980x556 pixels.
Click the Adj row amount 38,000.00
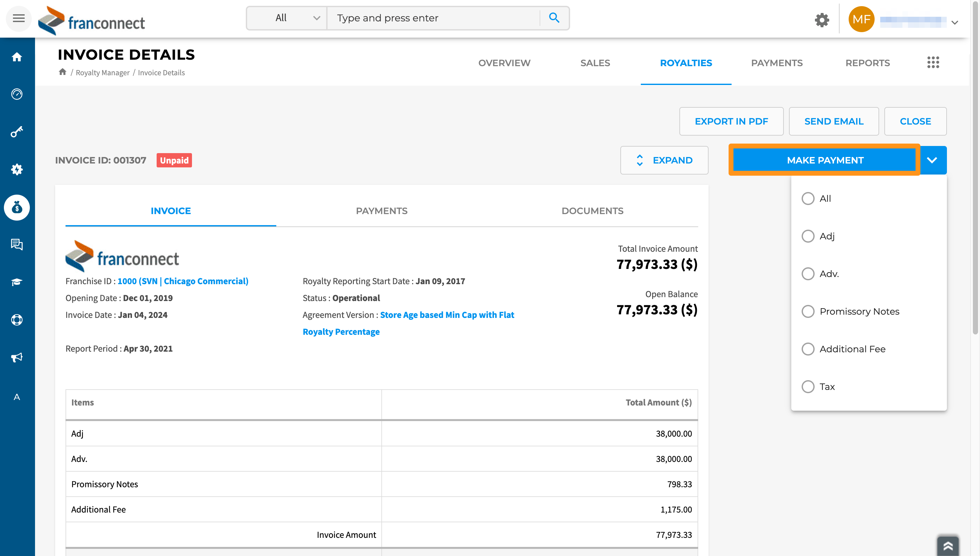pos(674,433)
